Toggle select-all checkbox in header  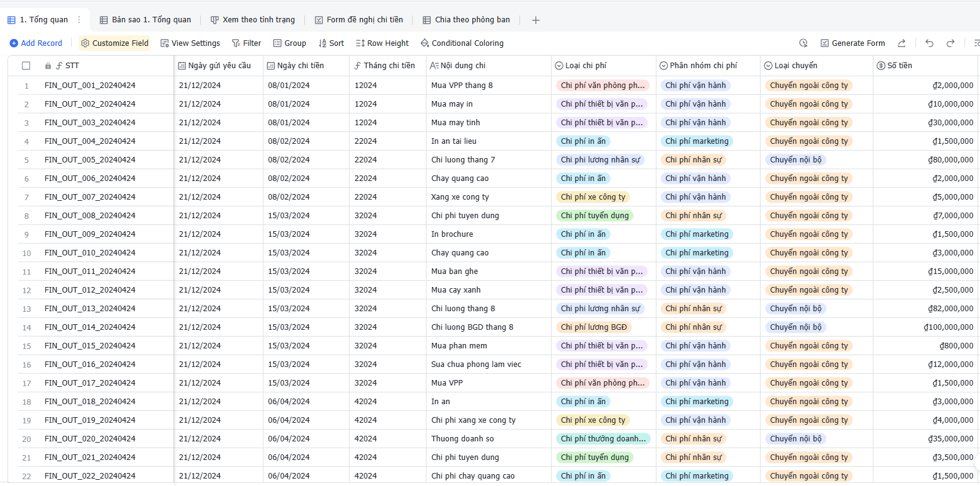[x=26, y=66]
